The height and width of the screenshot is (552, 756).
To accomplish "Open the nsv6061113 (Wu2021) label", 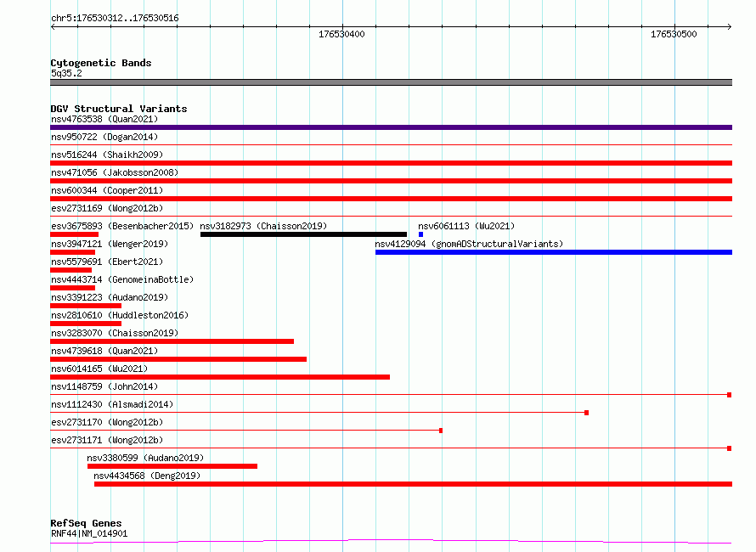I will (466, 226).
